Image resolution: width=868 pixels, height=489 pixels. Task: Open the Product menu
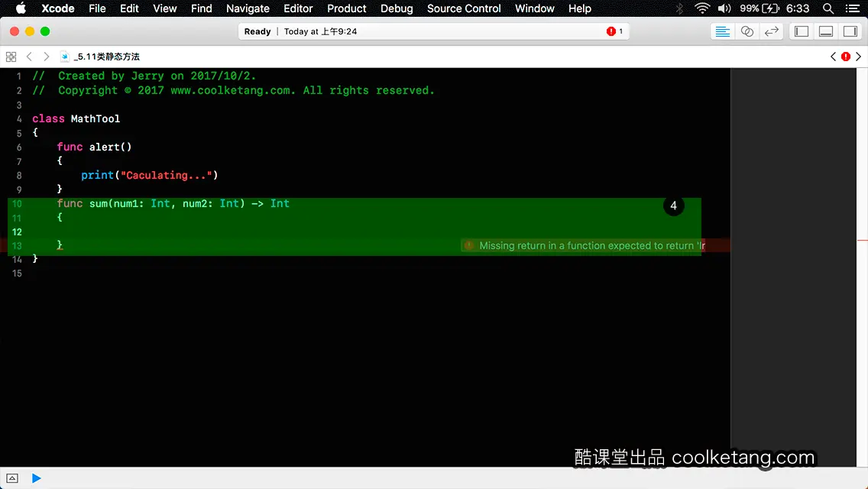click(347, 8)
